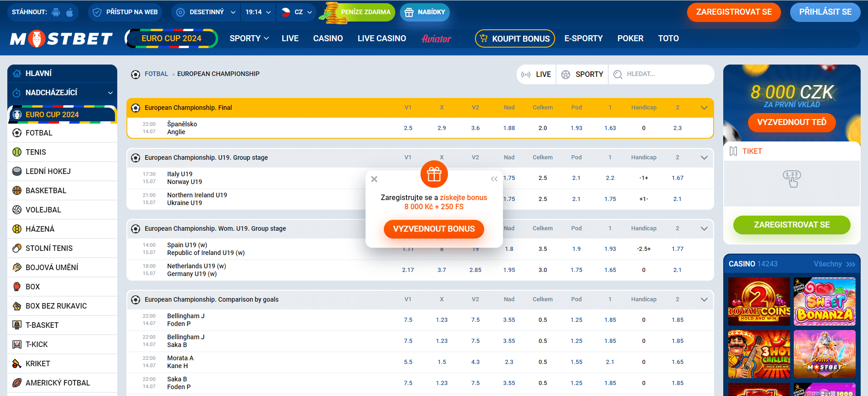Select Euro Cup 2024 in sidebar
868x396 pixels.
coord(62,114)
